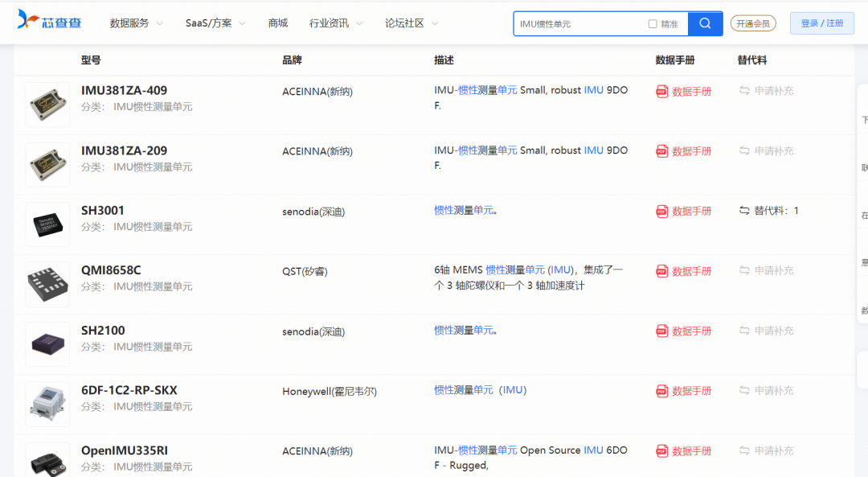Open PDF datasheet icon for OpenIMU335RI
The height and width of the screenshot is (477, 868).
pos(661,451)
